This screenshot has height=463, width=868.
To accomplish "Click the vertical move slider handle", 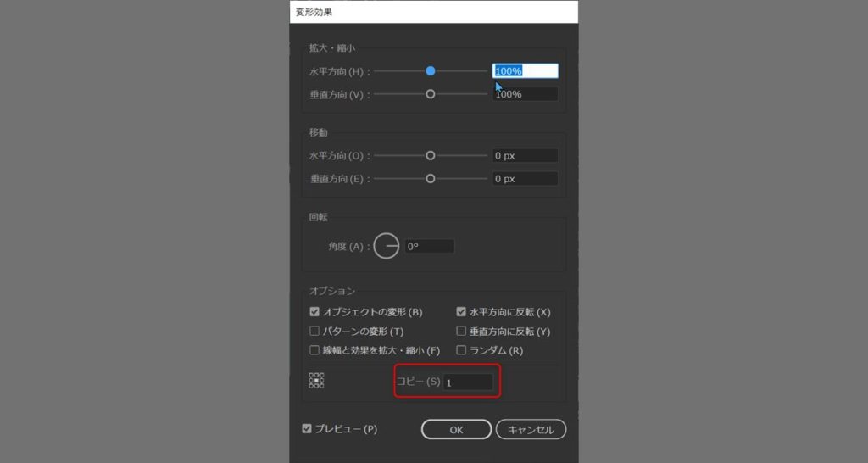I will tap(431, 179).
